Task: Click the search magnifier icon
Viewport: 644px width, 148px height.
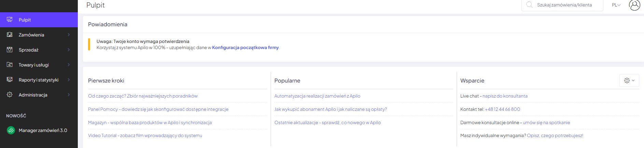Action: [529, 5]
